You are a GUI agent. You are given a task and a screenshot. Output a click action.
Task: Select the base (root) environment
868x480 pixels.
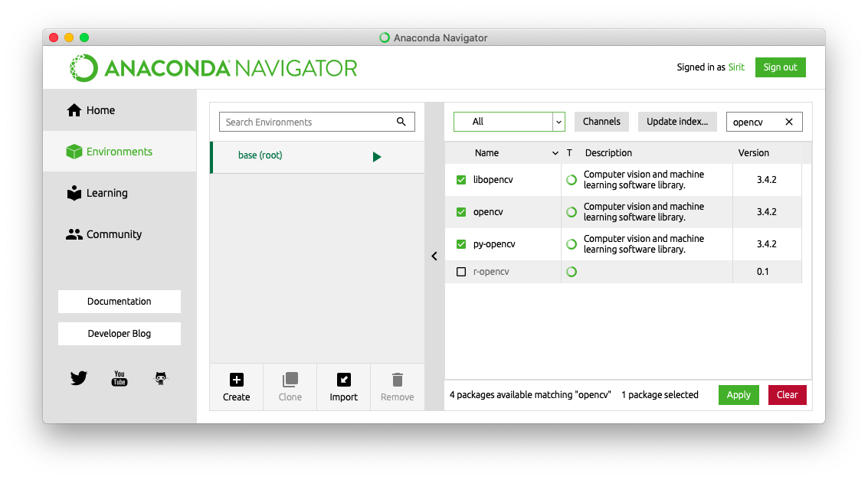(x=317, y=156)
